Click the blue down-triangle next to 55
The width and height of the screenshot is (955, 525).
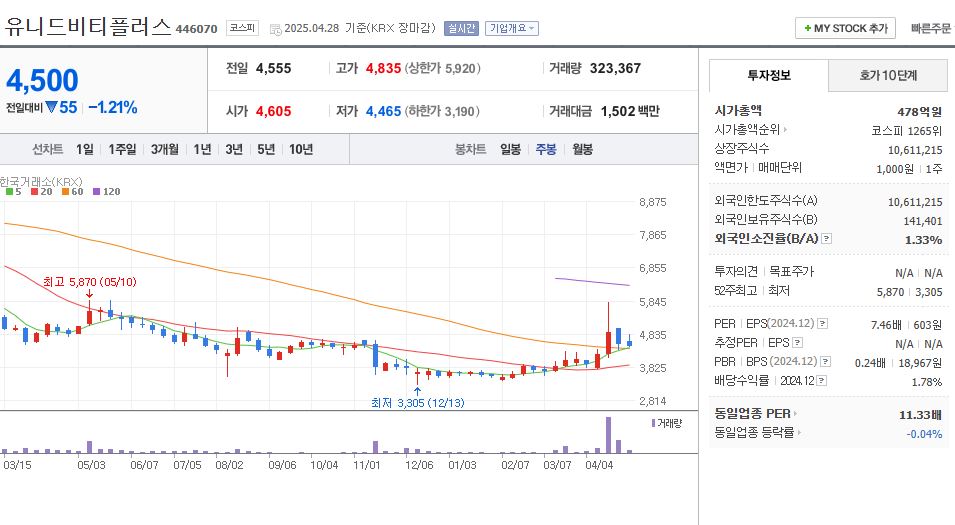(x=51, y=107)
